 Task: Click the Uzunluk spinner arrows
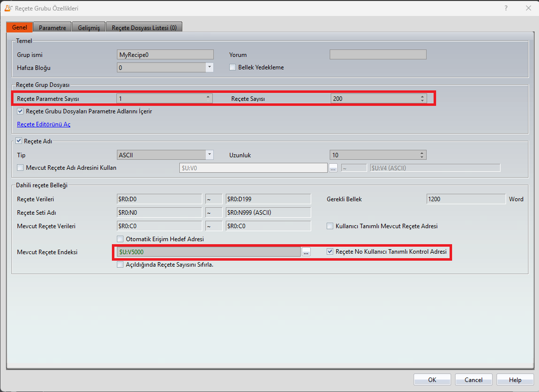(422, 155)
